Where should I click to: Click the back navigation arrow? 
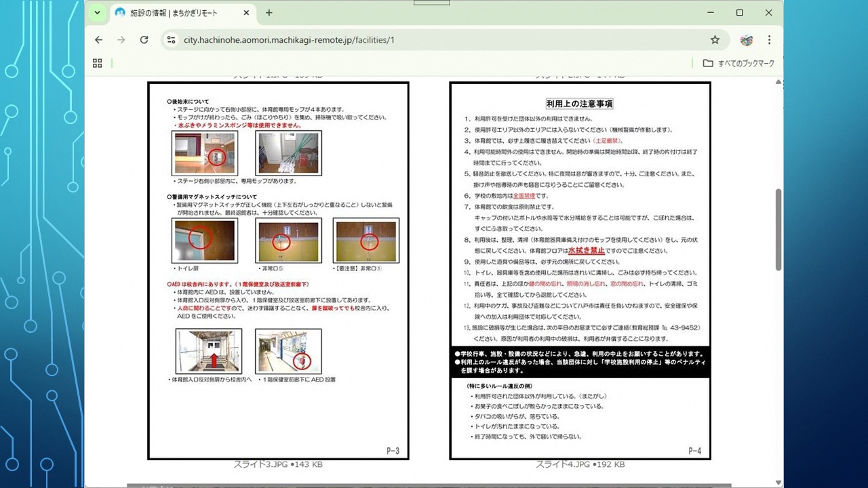99,40
